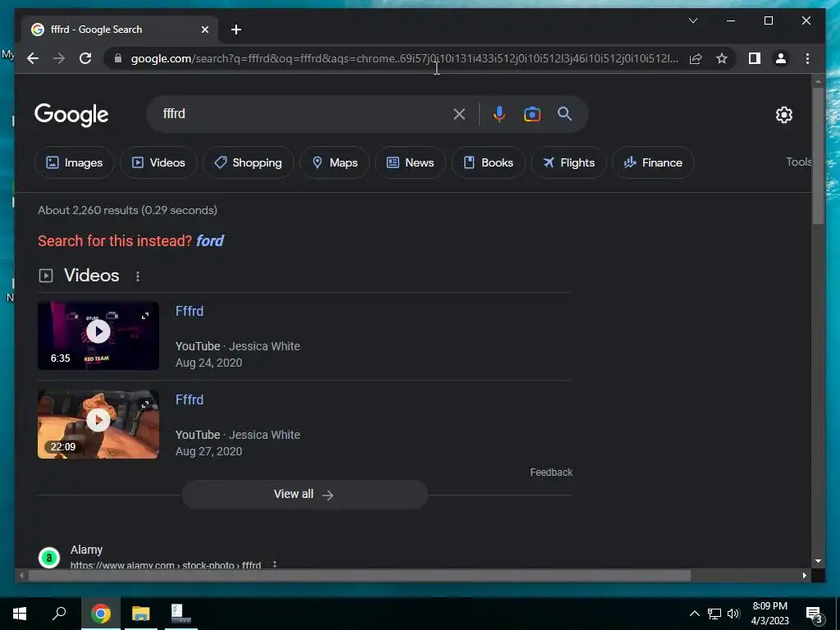The image size is (840, 630).
Task: Start voice search with microphone
Action: (x=499, y=114)
